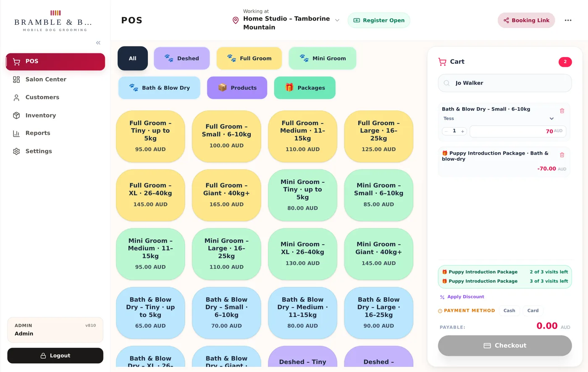Filter services by Bath & Blow Dry

tap(159, 88)
